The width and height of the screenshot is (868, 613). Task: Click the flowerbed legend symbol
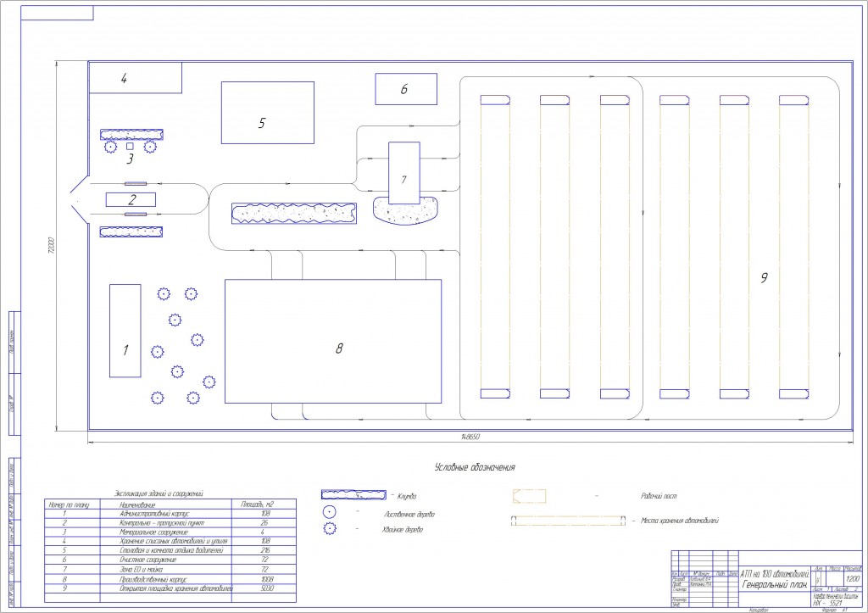pyautogui.click(x=353, y=494)
